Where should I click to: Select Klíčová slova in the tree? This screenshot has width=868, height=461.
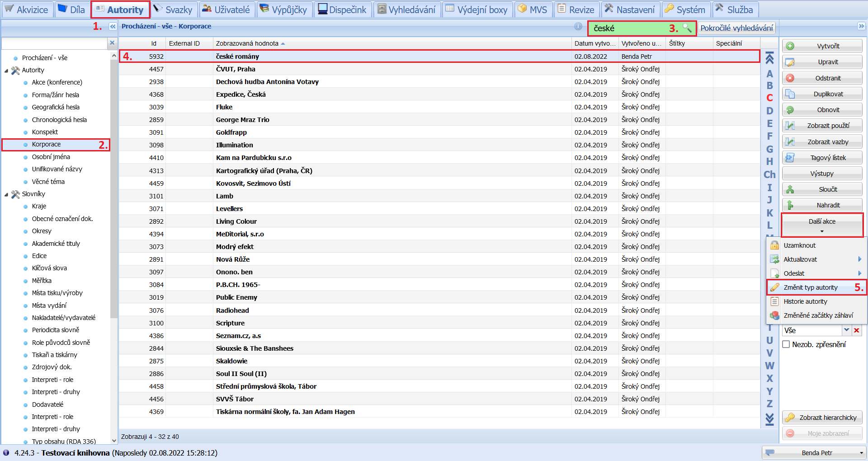coord(49,268)
